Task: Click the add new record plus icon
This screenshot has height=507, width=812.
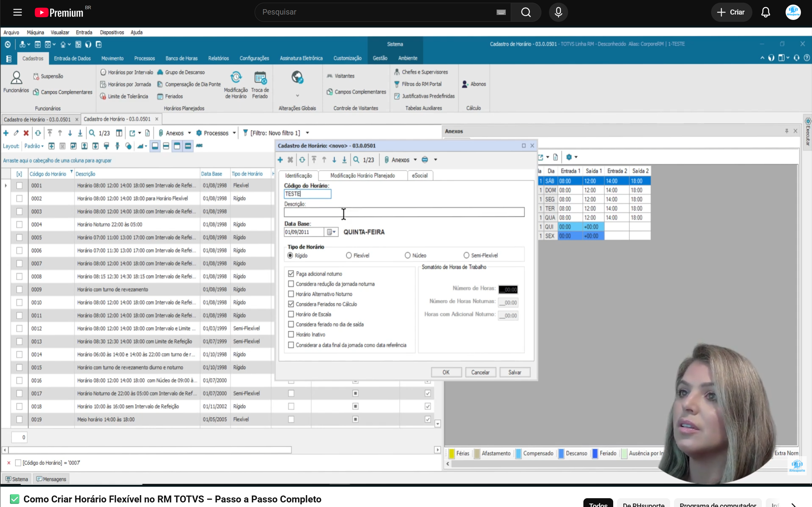Action: pyautogui.click(x=6, y=133)
